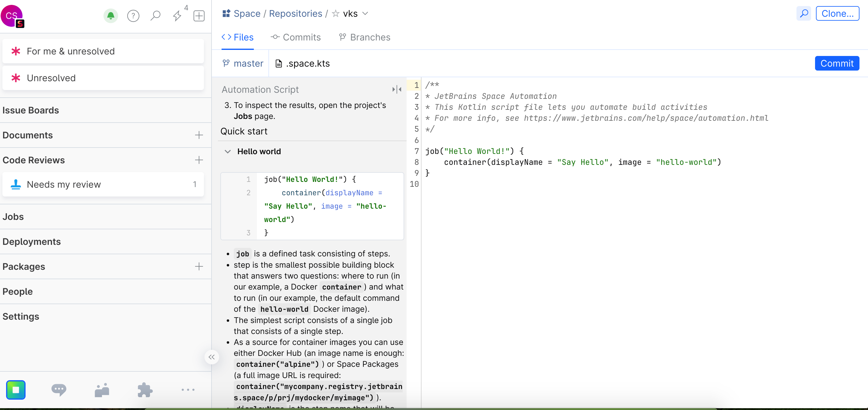Open the lightning bolt quick actions icon
The image size is (868, 410).
(177, 16)
